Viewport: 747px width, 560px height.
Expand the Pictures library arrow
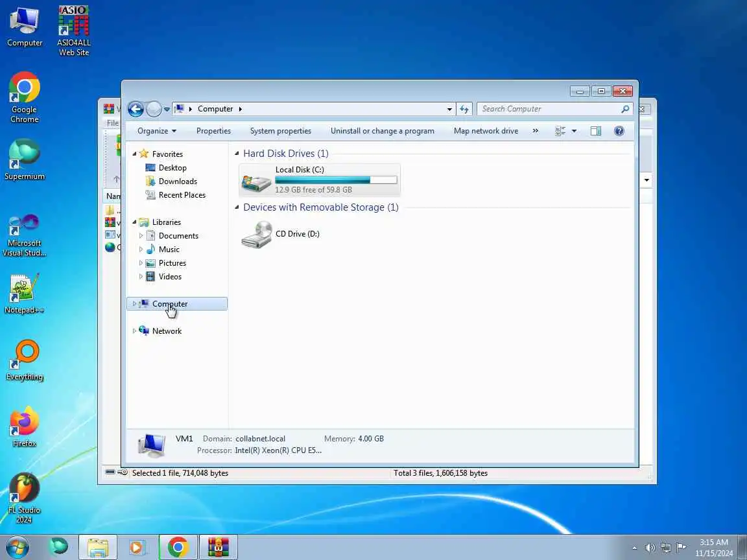(141, 263)
